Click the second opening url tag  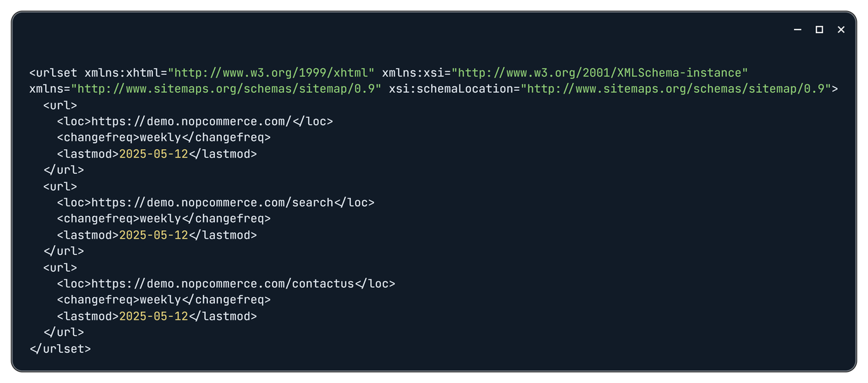point(61,186)
